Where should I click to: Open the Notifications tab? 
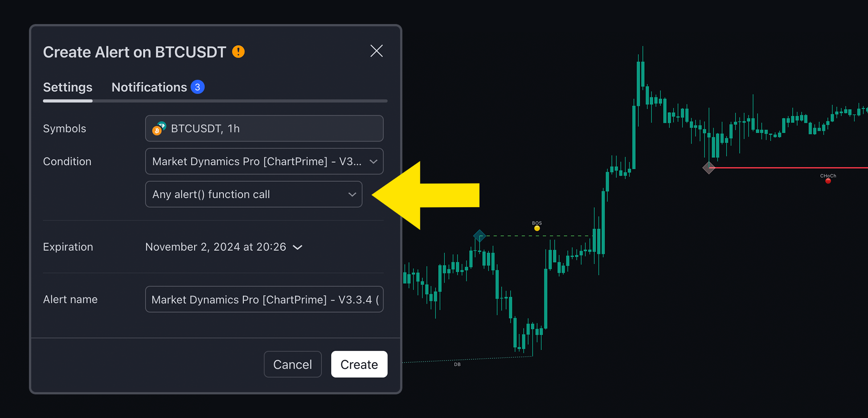tap(149, 87)
